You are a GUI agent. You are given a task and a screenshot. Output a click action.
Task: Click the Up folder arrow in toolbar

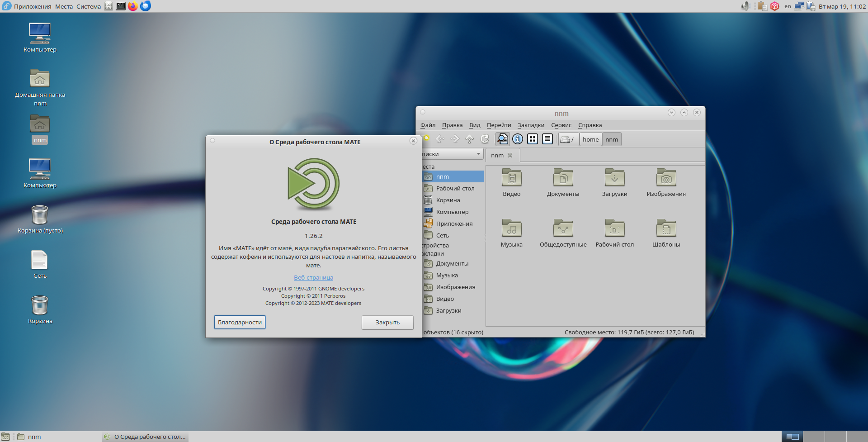click(469, 139)
